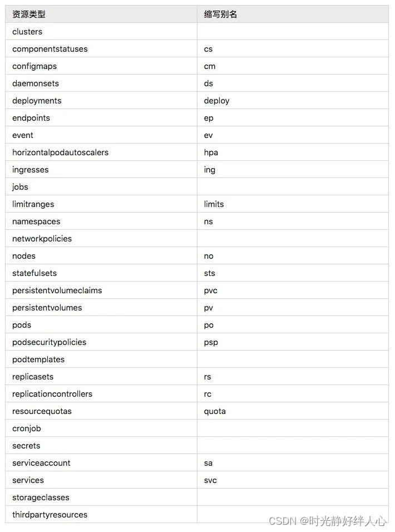This screenshot has height=532, width=395.
Task: Click the daemonsets row label
Action: click(36, 83)
